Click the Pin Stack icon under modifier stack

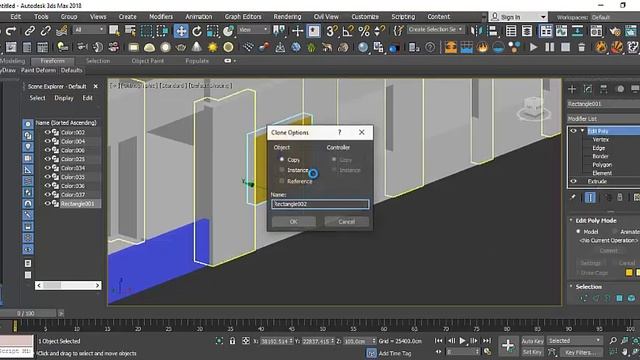click(x=573, y=198)
